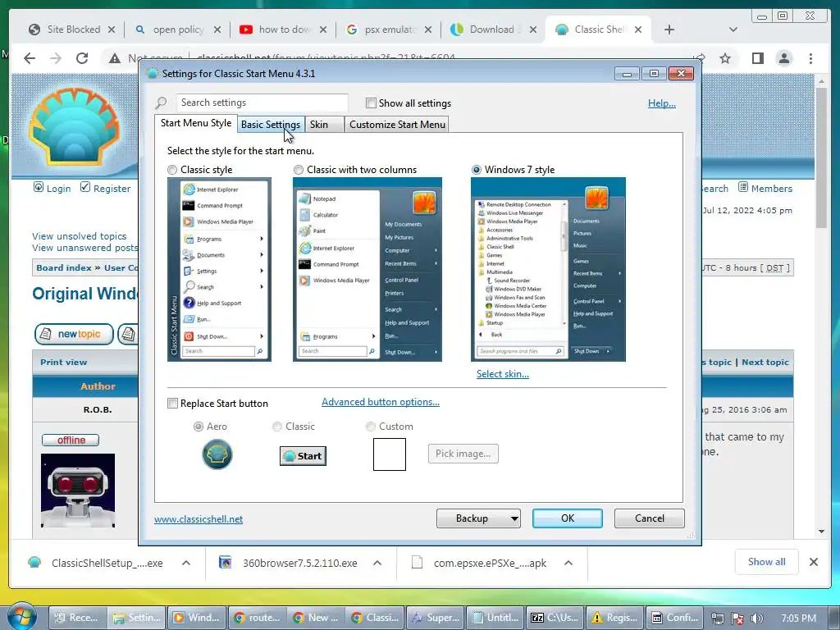Click the Windows 7 style preview thumbnail
Viewport: 840px width, 630px height.
click(x=548, y=269)
